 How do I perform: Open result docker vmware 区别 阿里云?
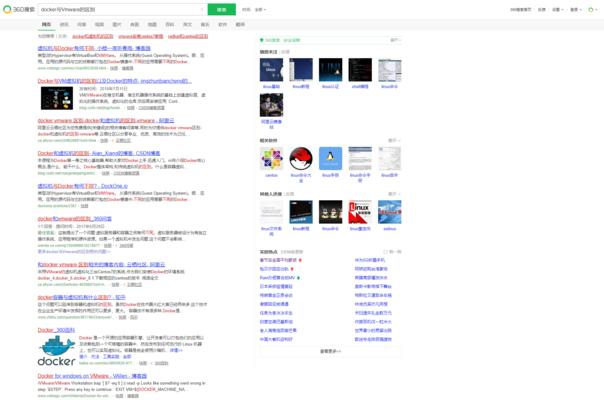(106, 121)
